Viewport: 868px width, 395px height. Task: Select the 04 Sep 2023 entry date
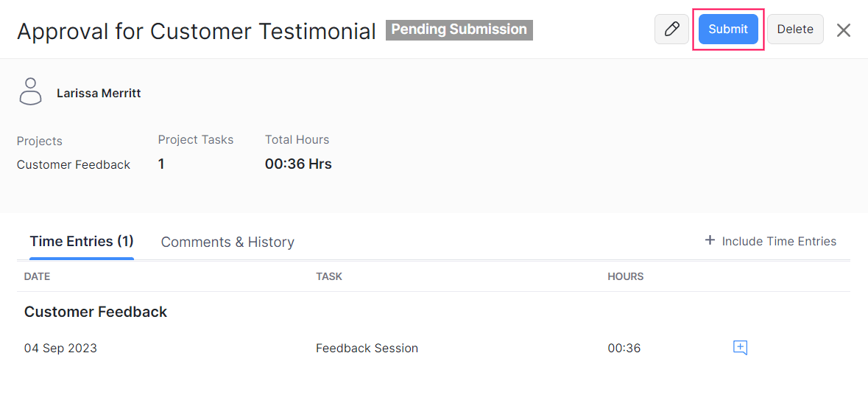[60, 348]
